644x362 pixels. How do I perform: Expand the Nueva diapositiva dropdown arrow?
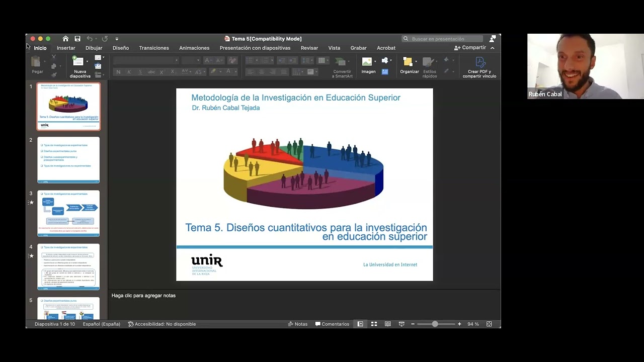click(87, 62)
